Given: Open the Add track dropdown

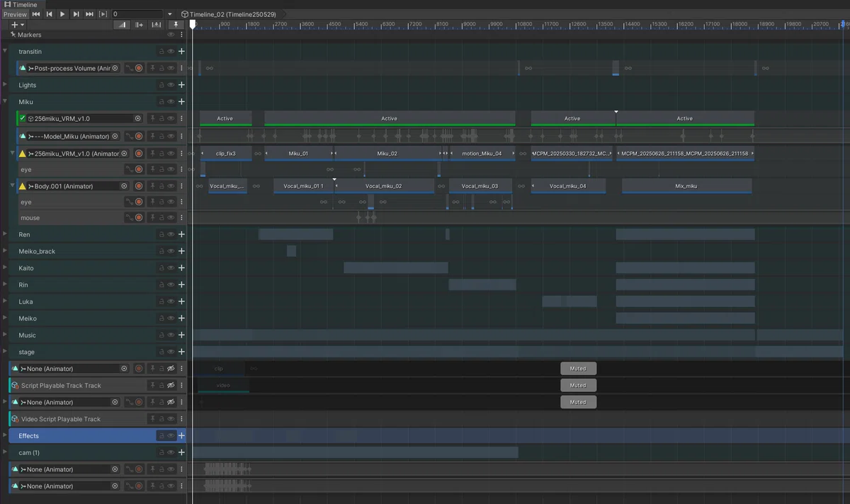Looking at the screenshot, I should click(x=18, y=25).
